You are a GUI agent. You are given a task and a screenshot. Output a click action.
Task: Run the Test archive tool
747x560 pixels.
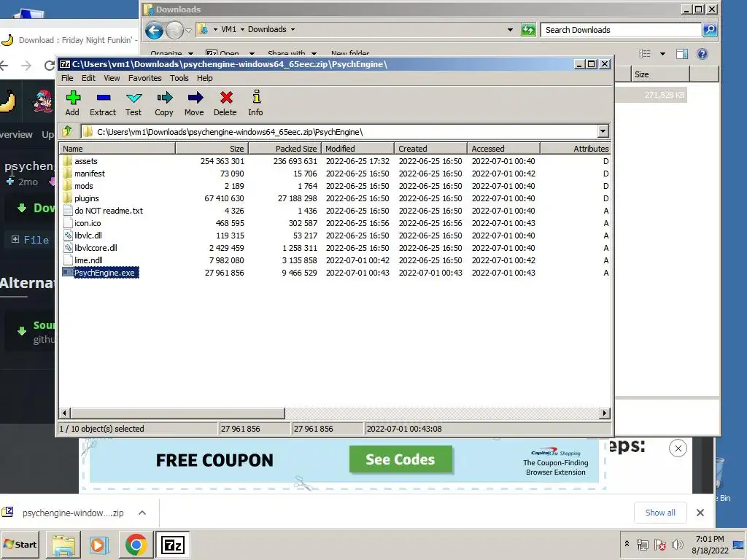tap(133, 104)
